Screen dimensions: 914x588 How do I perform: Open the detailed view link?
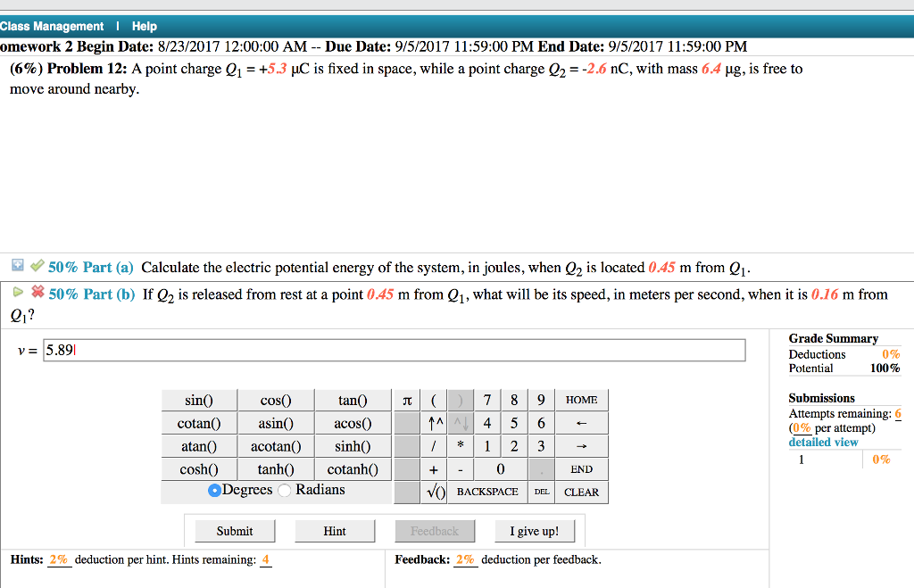(823, 442)
